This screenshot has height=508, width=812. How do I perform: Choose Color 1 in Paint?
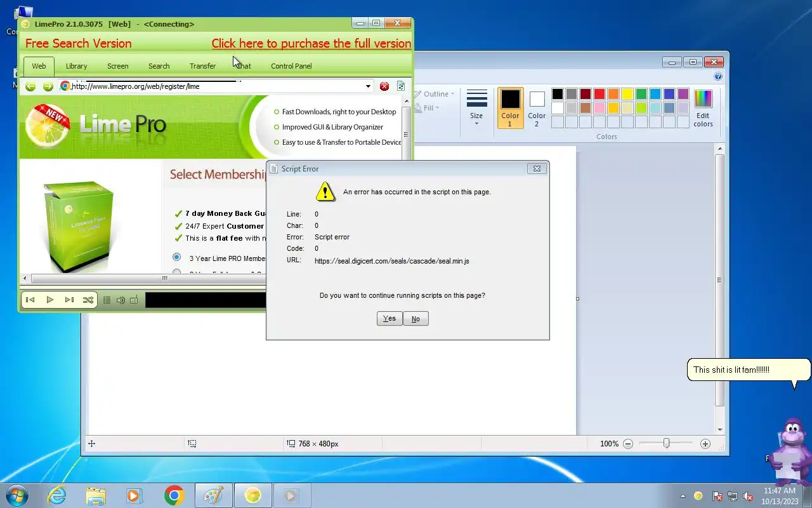(510, 108)
